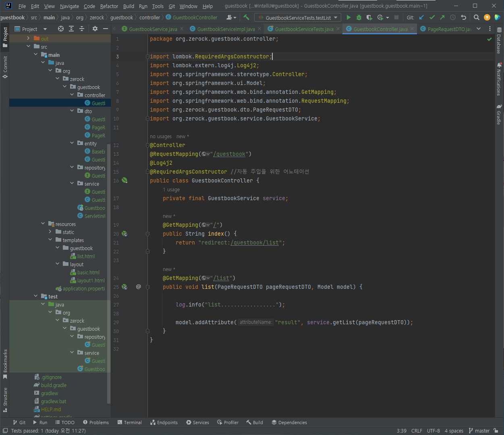Open the run configuration dropdown
The width and height of the screenshot is (504, 435).
coord(298,17)
